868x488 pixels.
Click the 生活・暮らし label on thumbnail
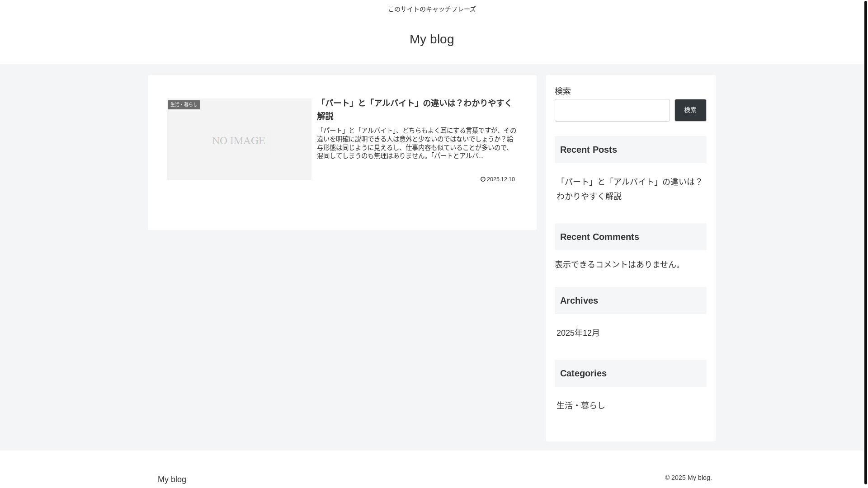click(x=184, y=105)
